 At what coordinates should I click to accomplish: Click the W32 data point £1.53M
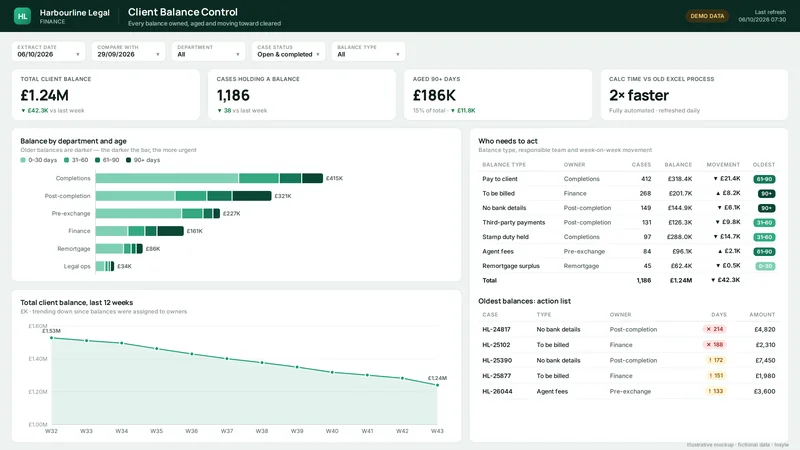(52, 338)
